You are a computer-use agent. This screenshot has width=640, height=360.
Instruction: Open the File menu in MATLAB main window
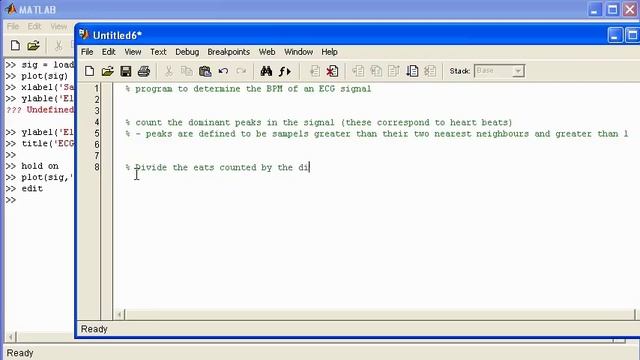tap(13, 27)
